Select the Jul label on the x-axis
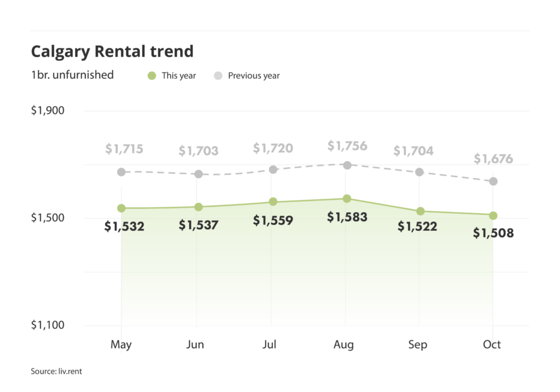The width and height of the screenshot is (560, 392). (x=270, y=345)
